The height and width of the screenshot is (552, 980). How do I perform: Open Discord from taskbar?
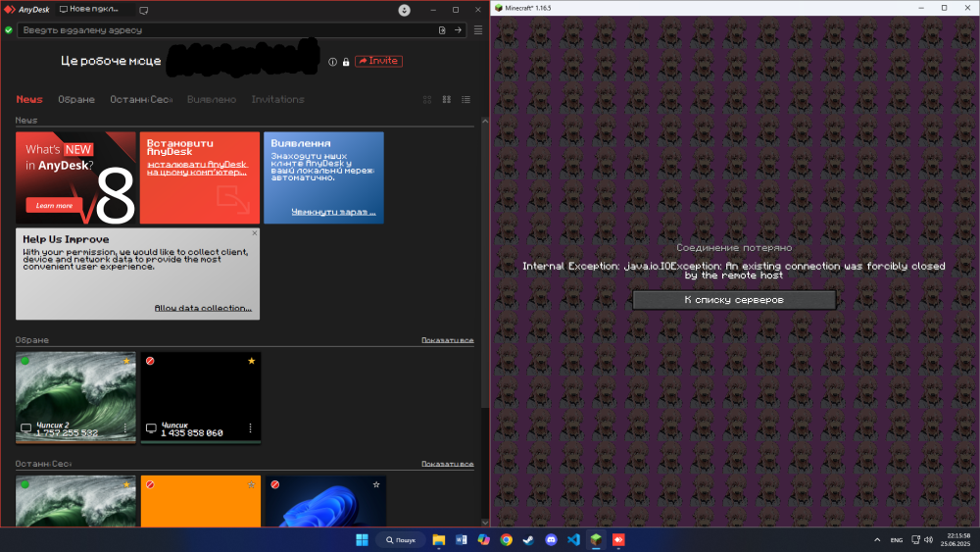point(551,539)
